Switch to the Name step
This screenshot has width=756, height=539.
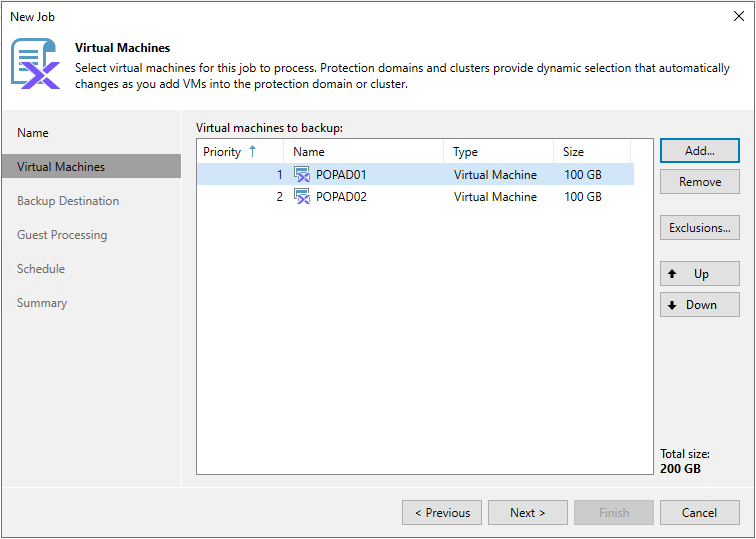[x=33, y=133]
